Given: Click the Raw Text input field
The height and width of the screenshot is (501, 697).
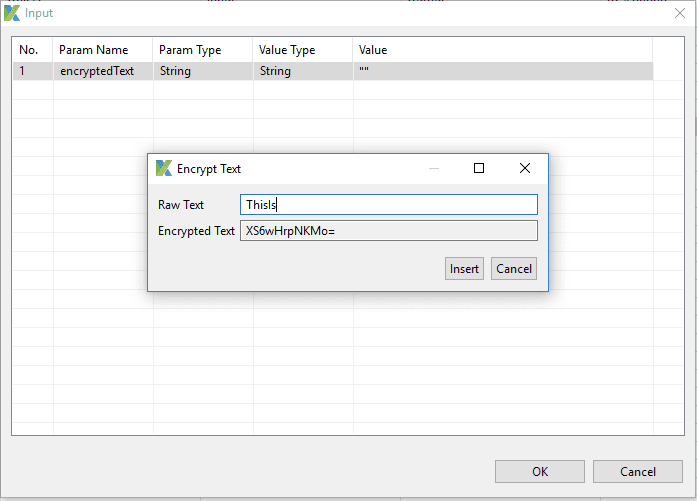Looking at the screenshot, I should tap(389, 204).
